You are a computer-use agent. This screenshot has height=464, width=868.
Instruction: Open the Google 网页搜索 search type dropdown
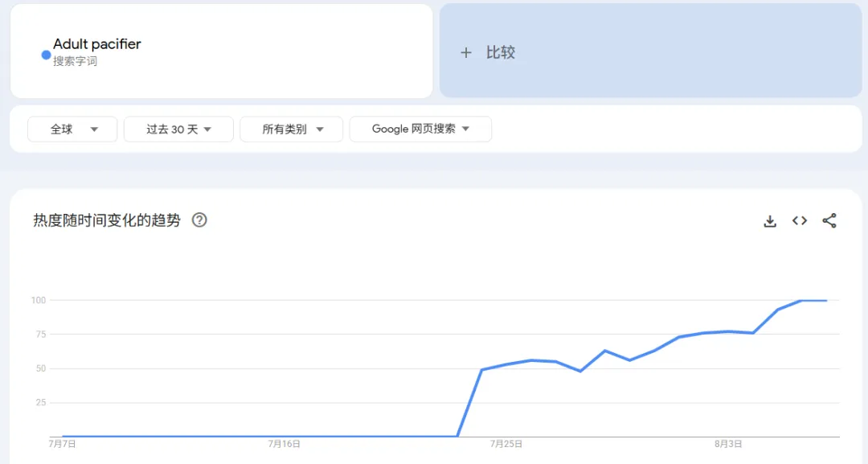coord(420,129)
